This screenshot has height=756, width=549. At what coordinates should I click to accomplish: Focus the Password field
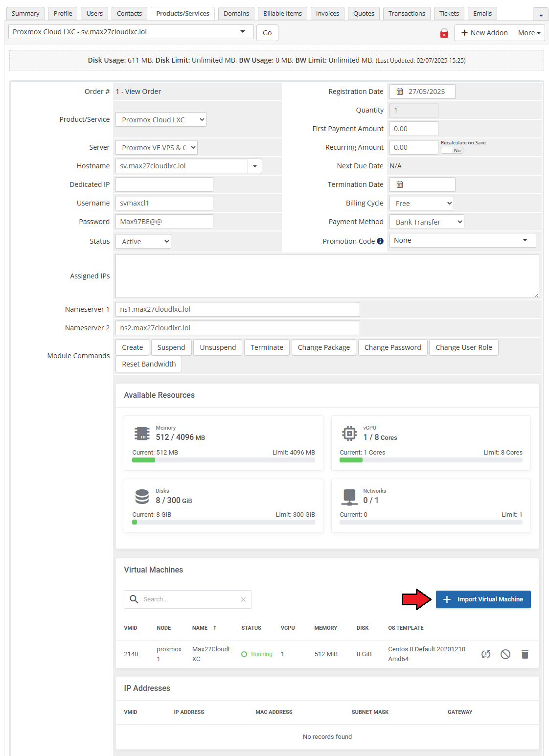pyautogui.click(x=164, y=222)
